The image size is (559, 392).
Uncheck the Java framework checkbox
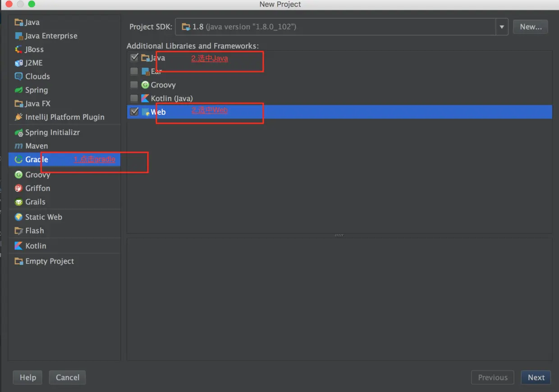tap(134, 58)
